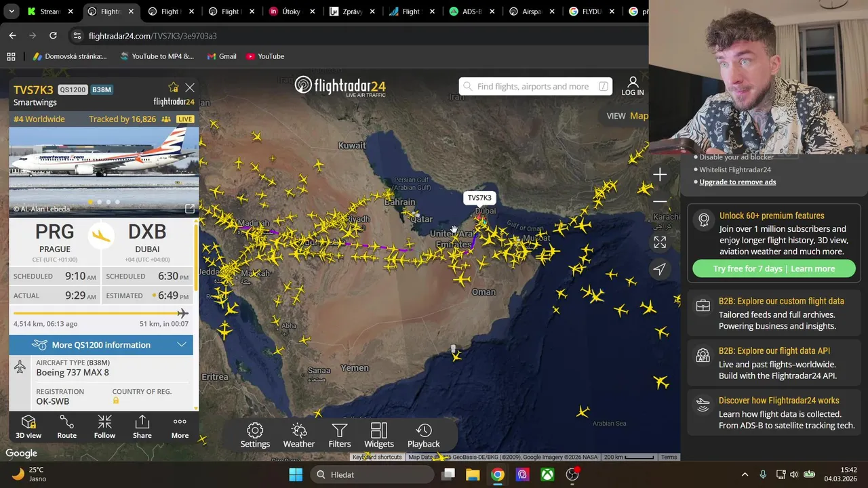The image size is (868, 488).
Task: Open flight Playback
Action: (424, 436)
